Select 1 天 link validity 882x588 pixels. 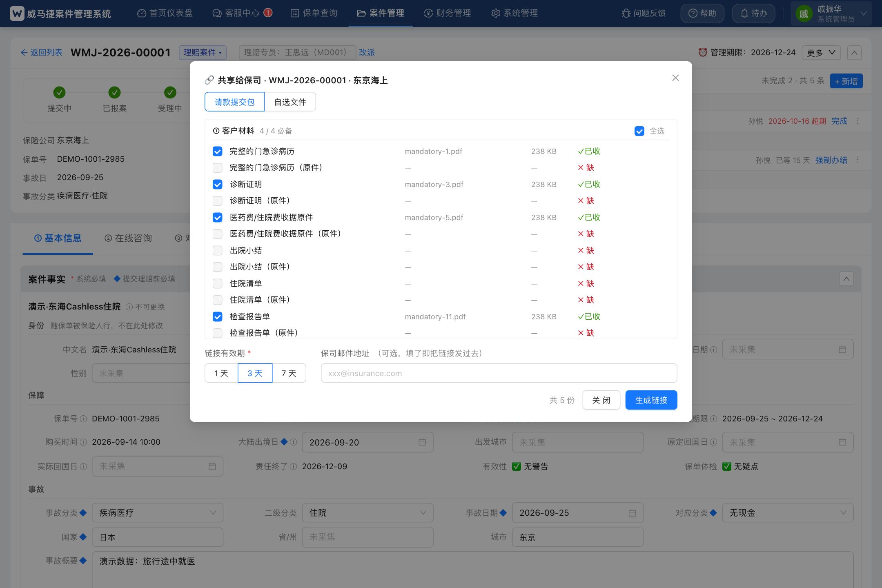pyautogui.click(x=221, y=373)
